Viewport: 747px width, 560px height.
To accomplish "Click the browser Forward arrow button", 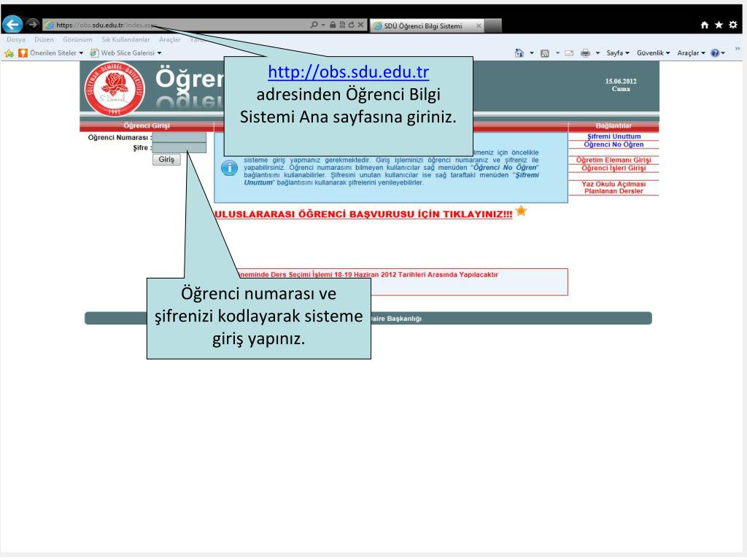I will click(32, 27).
